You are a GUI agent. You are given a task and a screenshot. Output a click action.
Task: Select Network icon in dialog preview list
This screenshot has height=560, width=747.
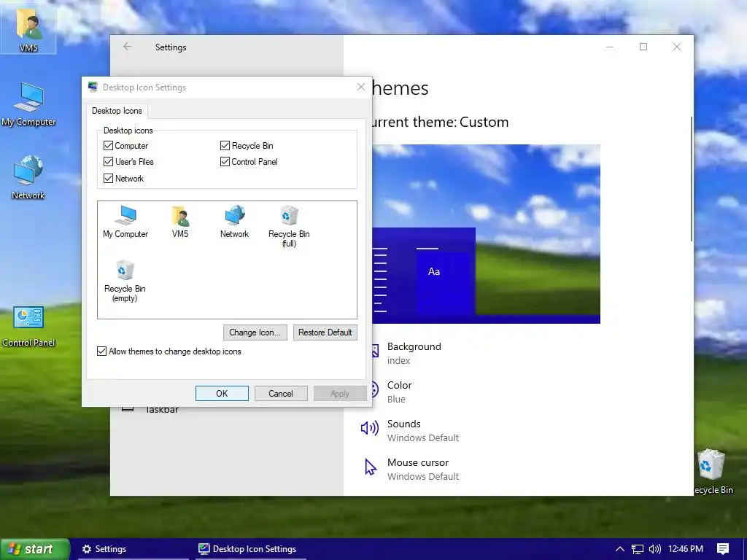[234, 222]
